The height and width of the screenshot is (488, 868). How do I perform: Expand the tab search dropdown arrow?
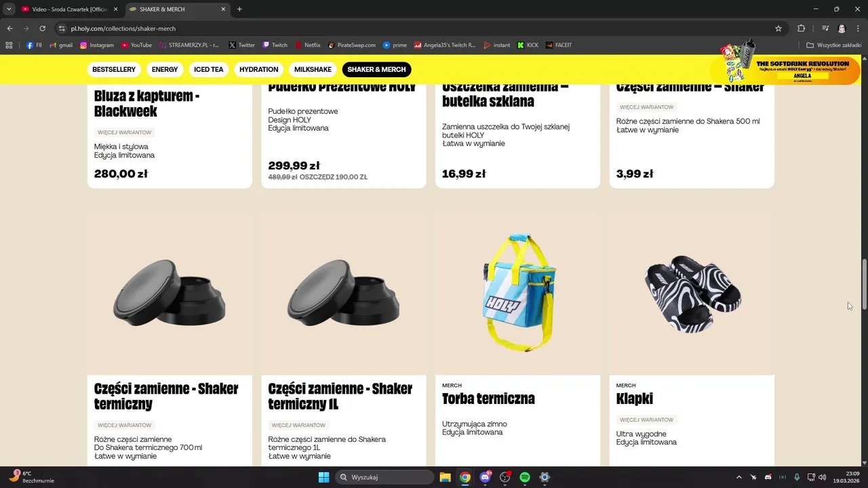[x=9, y=9]
